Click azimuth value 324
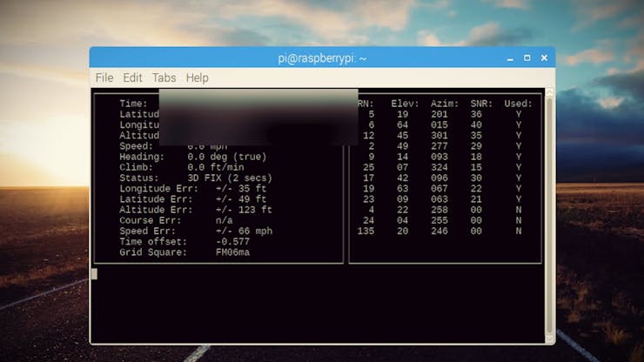This screenshot has width=644, height=362. (x=439, y=167)
